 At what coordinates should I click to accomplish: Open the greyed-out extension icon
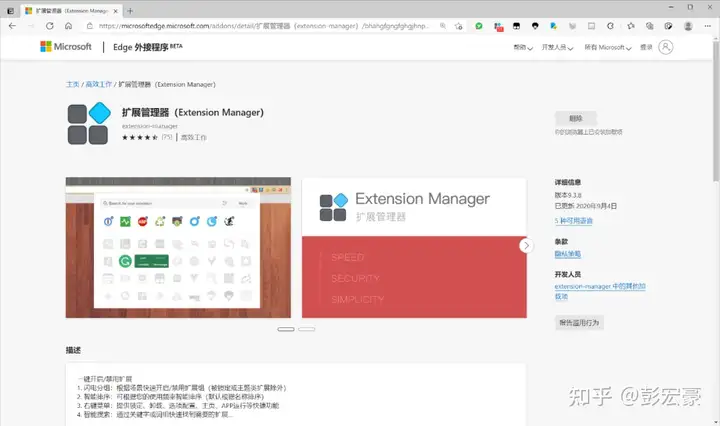click(x=572, y=26)
